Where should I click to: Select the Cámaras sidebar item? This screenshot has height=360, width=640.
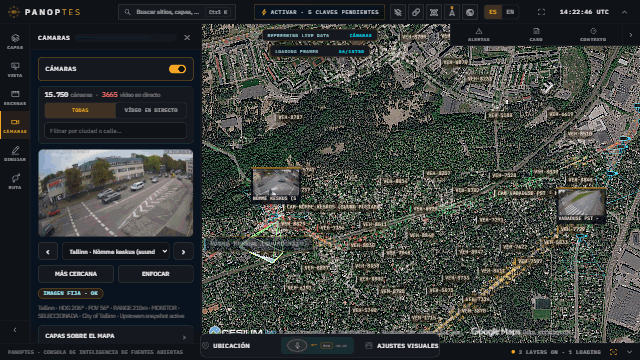pos(15,126)
